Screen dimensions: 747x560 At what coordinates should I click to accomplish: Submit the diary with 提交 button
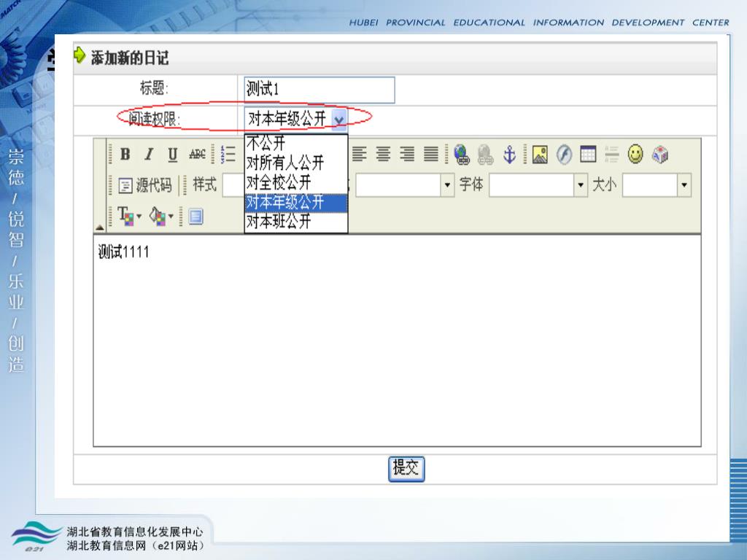pyautogui.click(x=406, y=469)
